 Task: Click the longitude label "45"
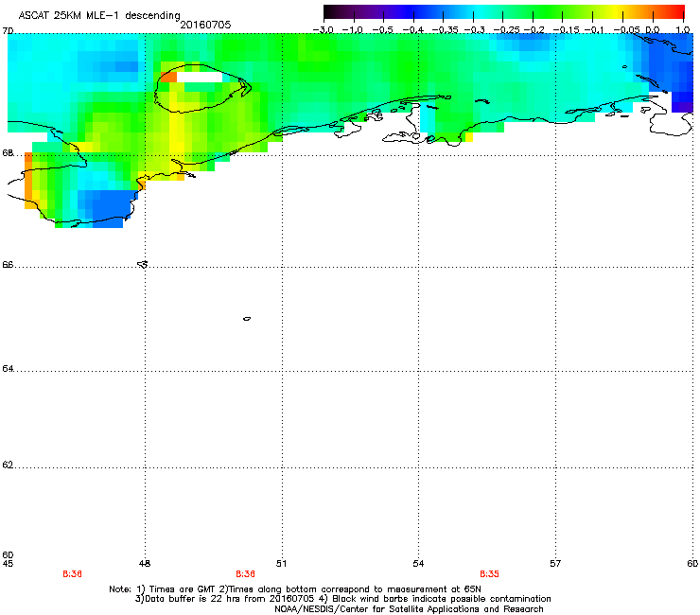tap(8, 564)
